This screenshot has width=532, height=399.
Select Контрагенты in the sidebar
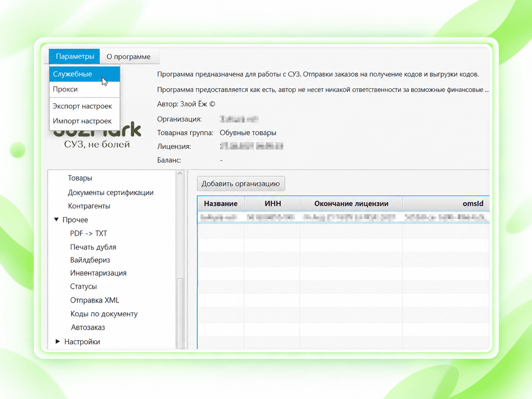tap(89, 206)
